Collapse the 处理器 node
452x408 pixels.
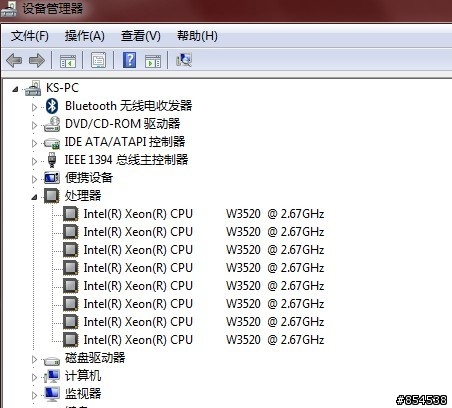[x=34, y=197]
